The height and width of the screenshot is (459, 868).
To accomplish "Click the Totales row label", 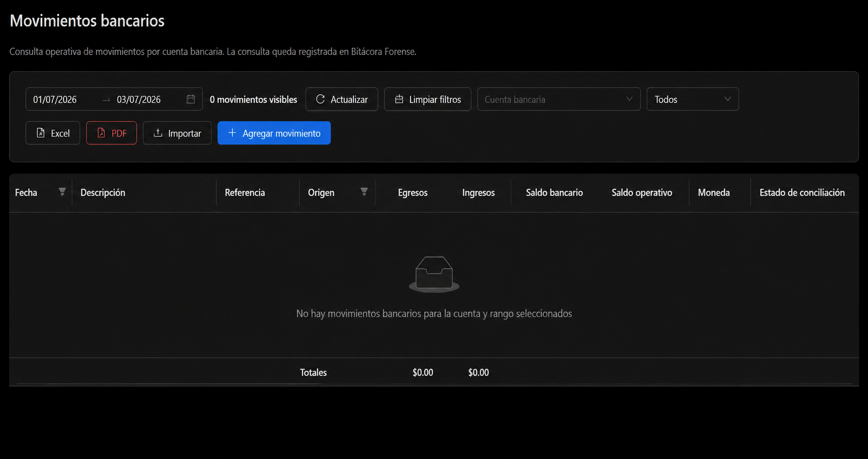I will click(x=313, y=372).
